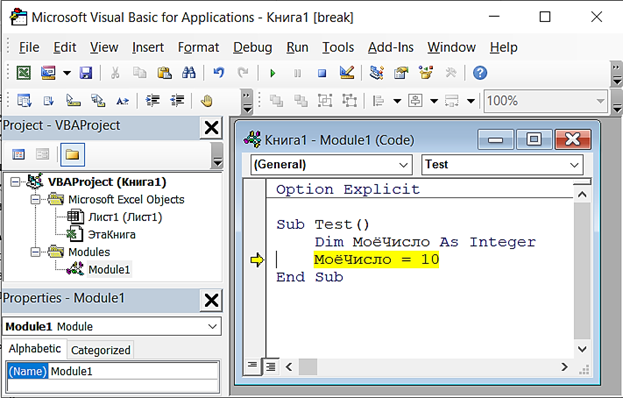The width and height of the screenshot is (623, 398).
Task: Click the Copy icon in toolbar
Action: pos(139,73)
